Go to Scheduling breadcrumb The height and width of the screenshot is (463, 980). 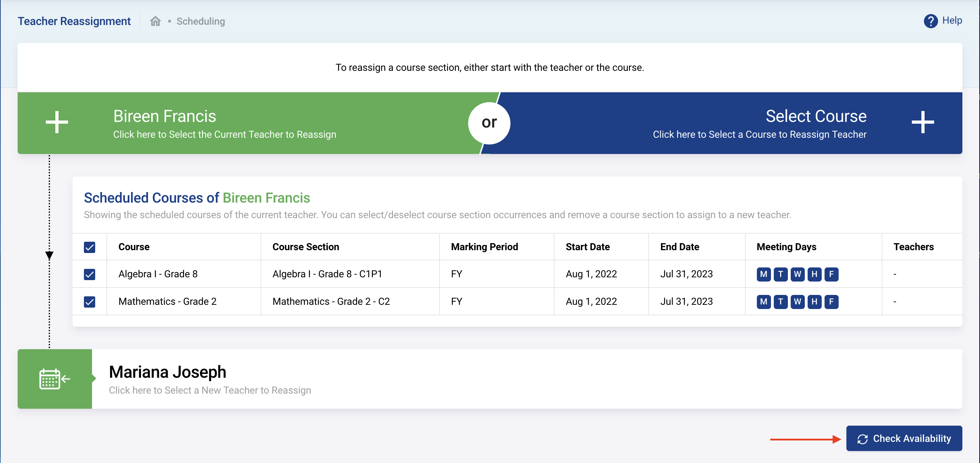coord(201,21)
